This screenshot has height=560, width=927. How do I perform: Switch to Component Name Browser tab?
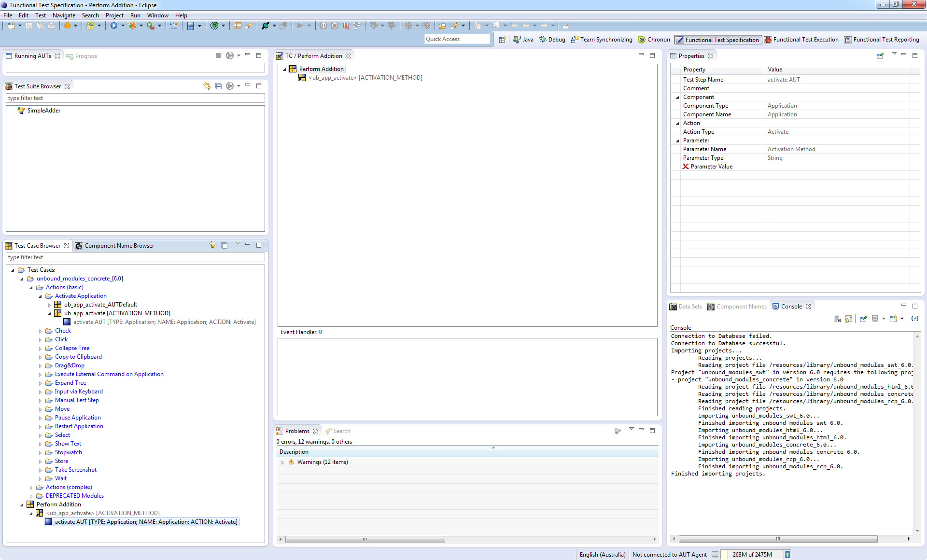pyautogui.click(x=114, y=246)
